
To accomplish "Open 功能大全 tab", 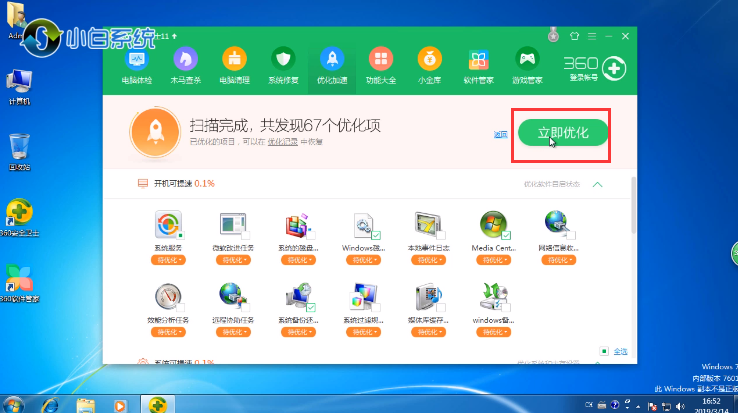I will click(x=381, y=67).
